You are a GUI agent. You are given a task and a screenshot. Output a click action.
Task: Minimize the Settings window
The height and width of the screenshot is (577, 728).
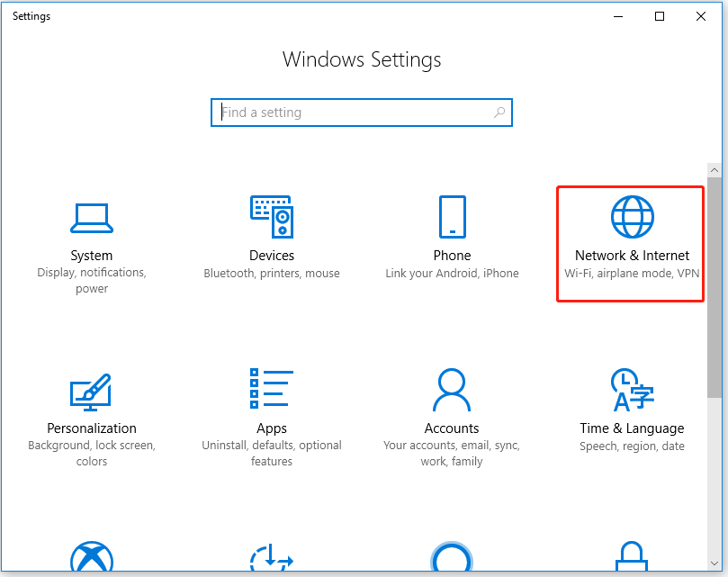(x=618, y=16)
